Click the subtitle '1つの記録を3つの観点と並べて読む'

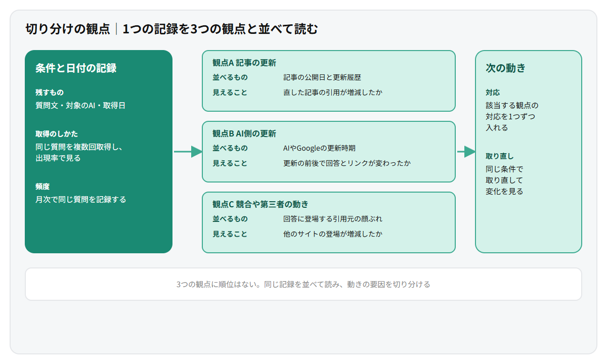tap(221, 29)
